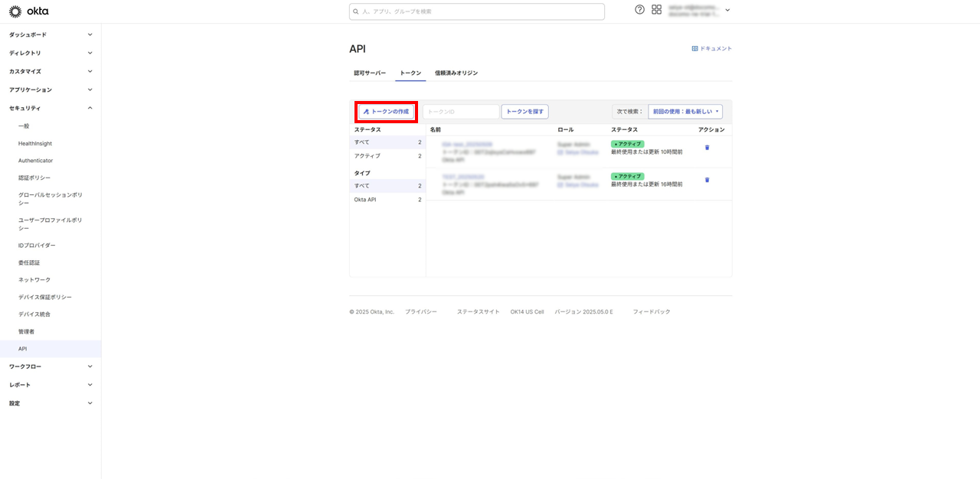
Task: Click the トークンの作成 button
Action: coord(387,112)
